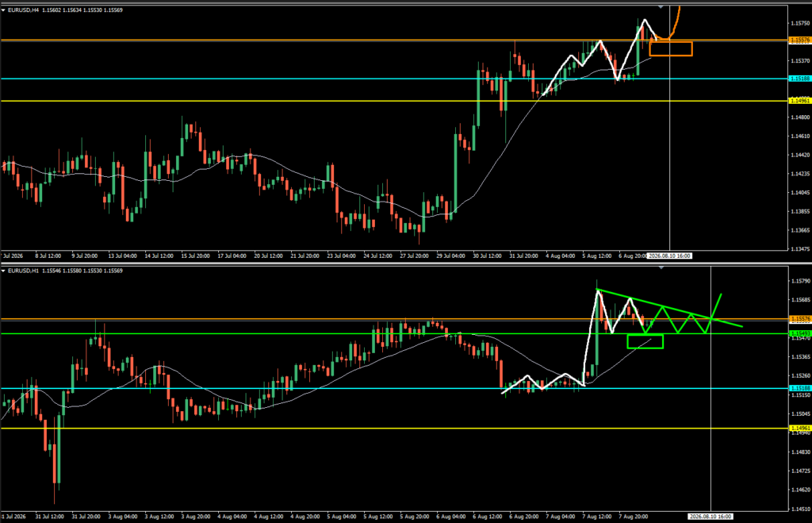Click the 13 Jul 04:00 time label on H4 axis
This screenshot has height=523, width=812.
coord(122,256)
